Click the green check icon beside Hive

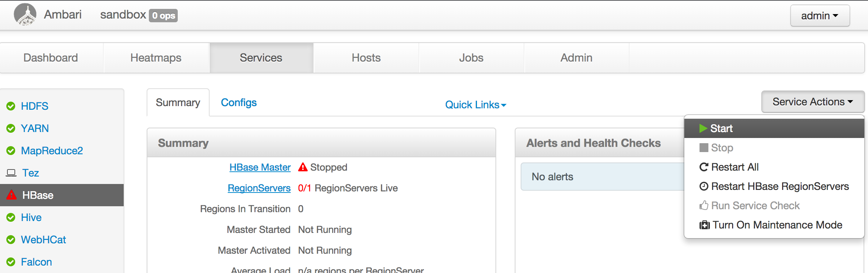point(11,217)
